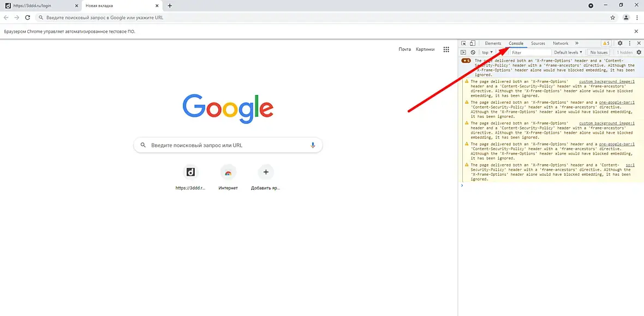Close the 3ddd.ru/login tab
Screen dimensions: 644x316
point(76,6)
